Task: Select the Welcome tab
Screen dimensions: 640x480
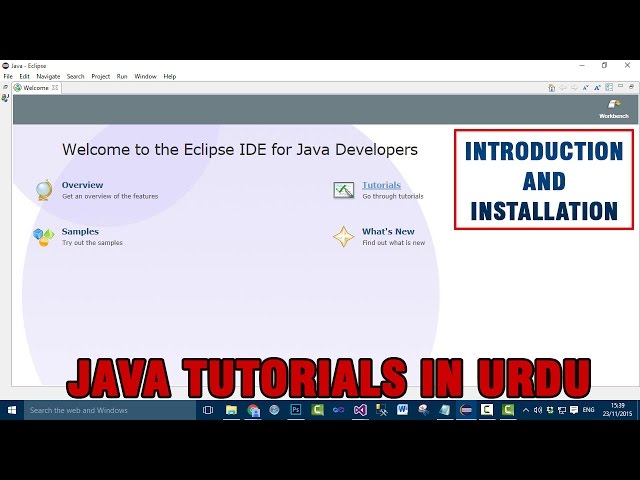Action: click(x=36, y=88)
